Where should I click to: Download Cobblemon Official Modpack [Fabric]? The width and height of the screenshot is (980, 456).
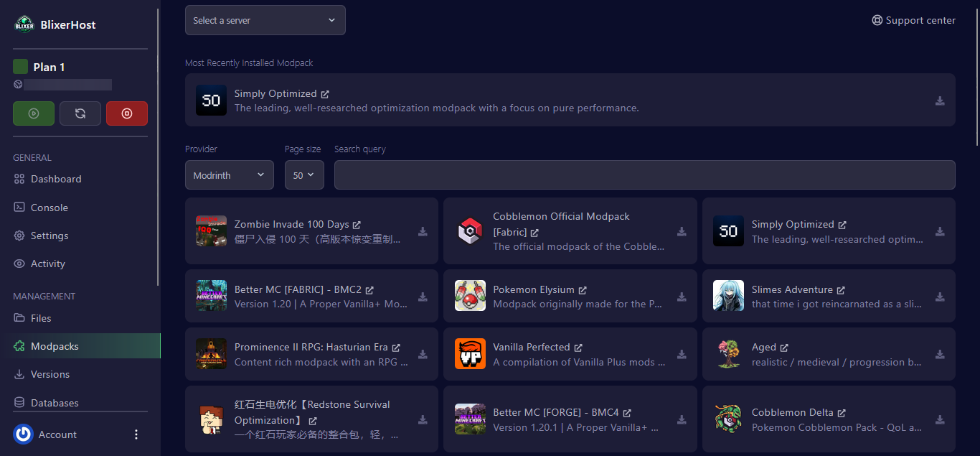(682, 231)
